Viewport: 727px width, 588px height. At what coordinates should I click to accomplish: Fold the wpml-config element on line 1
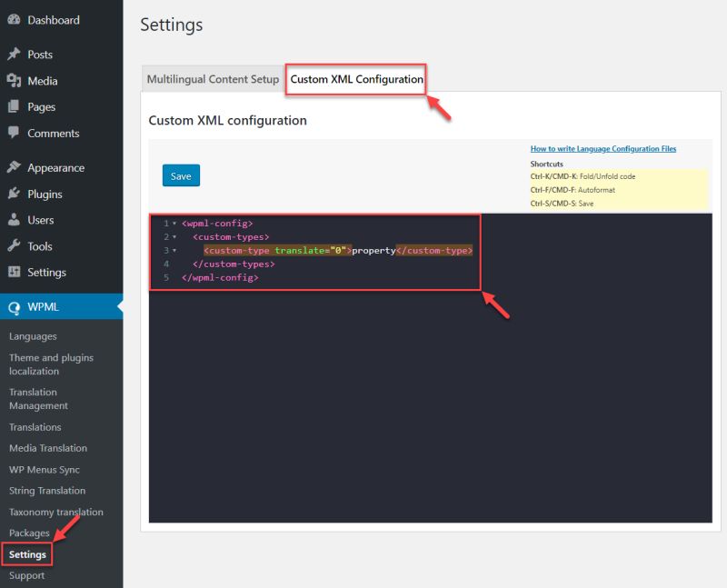173,223
